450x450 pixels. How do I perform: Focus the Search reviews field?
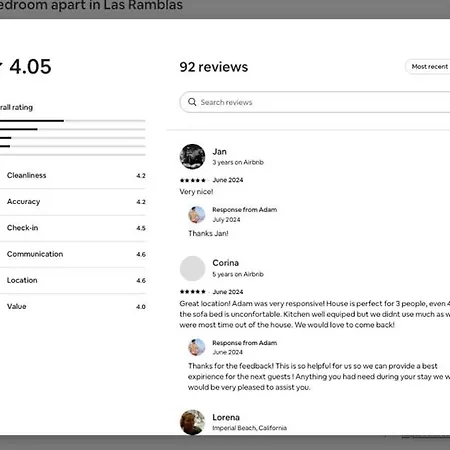click(315, 102)
